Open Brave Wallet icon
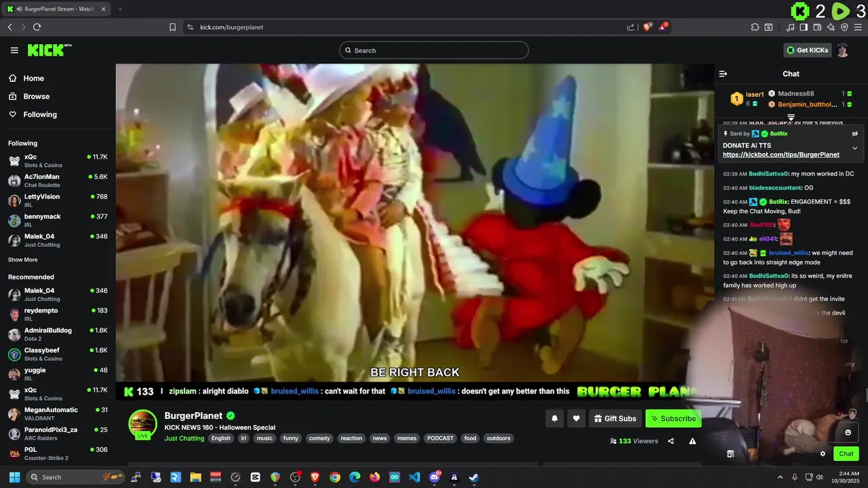 (817, 27)
